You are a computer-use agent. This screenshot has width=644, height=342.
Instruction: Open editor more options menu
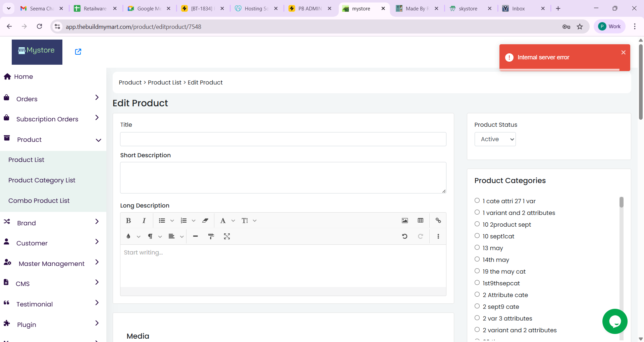[438, 236]
